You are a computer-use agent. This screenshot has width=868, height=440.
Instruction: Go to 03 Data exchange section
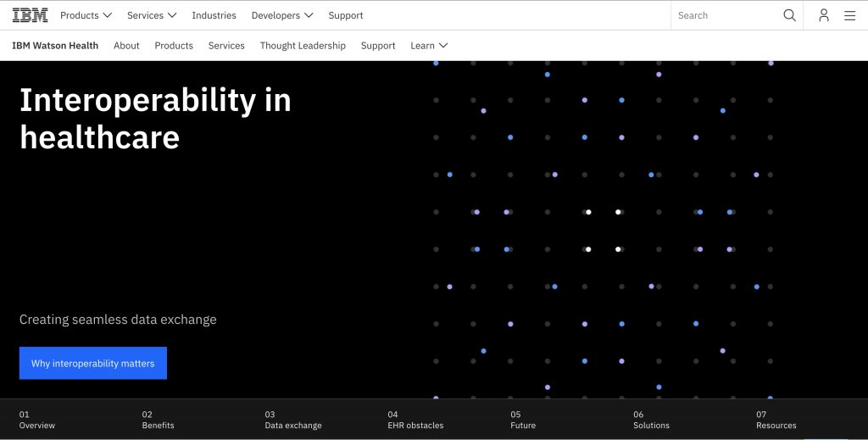[x=293, y=420]
